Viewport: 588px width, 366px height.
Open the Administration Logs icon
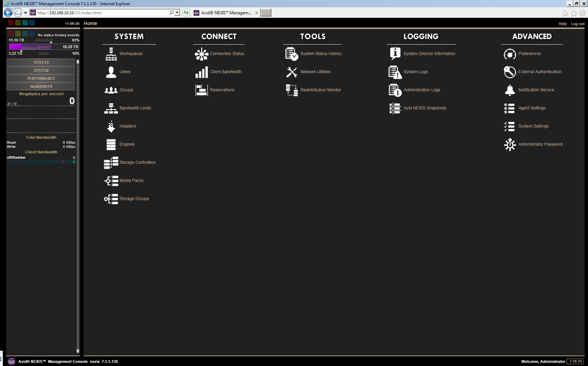tap(395, 90)
